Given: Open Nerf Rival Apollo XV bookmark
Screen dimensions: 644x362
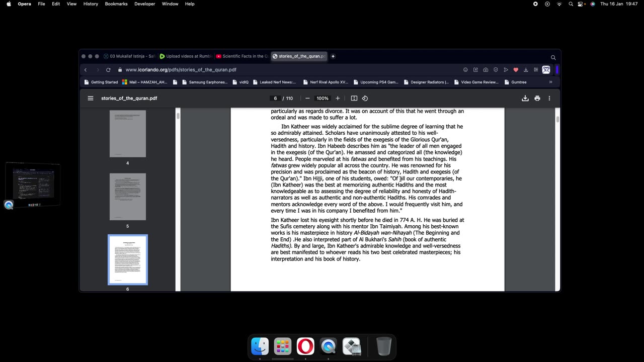Looking at the screenshot, I should [326, 82].
